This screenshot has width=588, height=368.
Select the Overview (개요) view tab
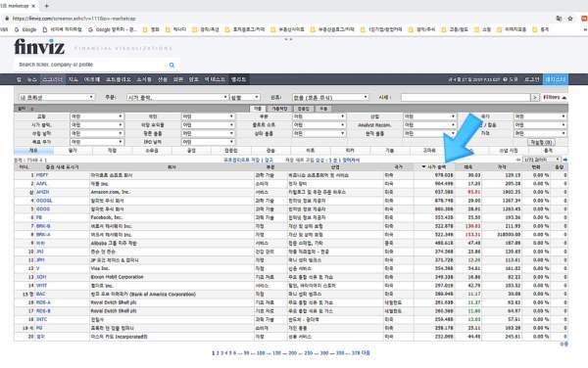pos(33,151)
